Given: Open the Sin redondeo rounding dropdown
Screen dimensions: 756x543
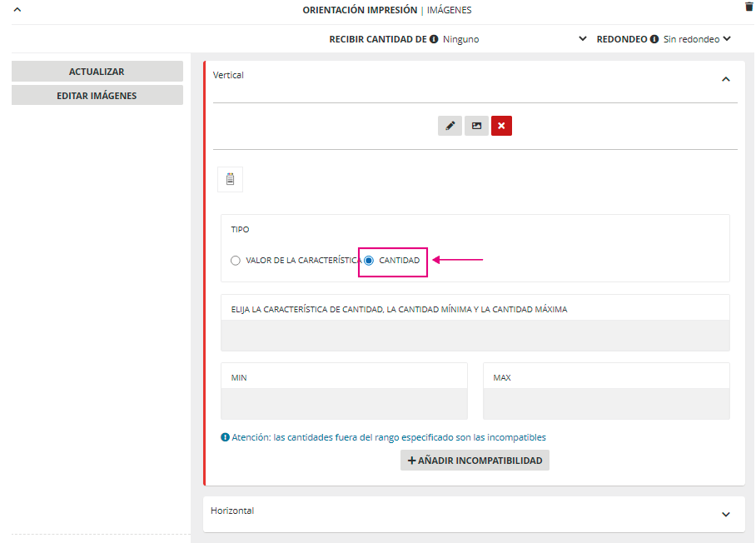Looking at the screenshot, I should click(697, 39).
